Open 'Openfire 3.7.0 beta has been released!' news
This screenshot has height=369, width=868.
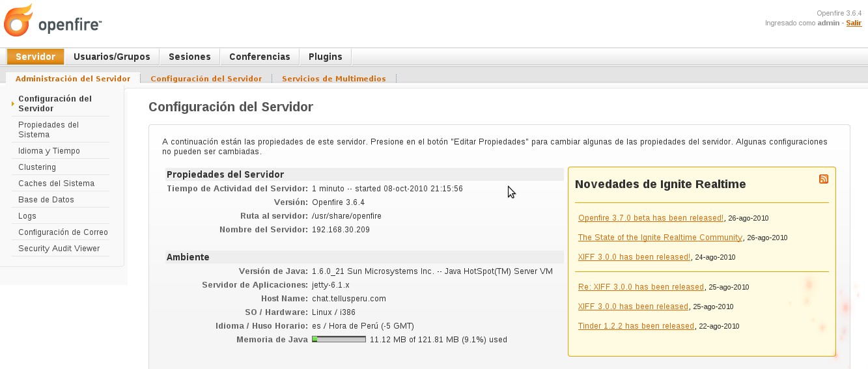[x=651, y=218]
